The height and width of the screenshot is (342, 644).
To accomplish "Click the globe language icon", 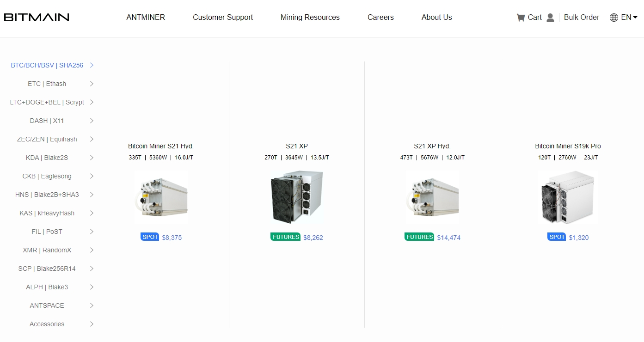I will coord(613,18).
